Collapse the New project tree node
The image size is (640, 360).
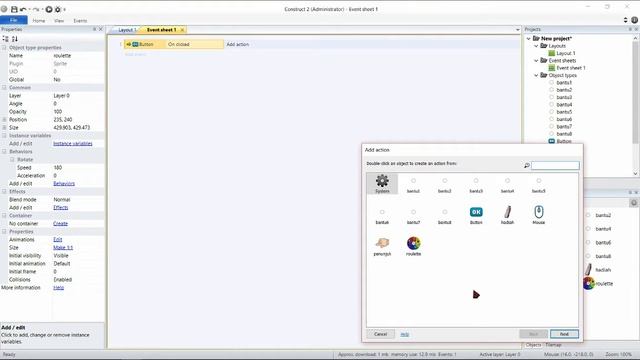click(x=529, y=38)
